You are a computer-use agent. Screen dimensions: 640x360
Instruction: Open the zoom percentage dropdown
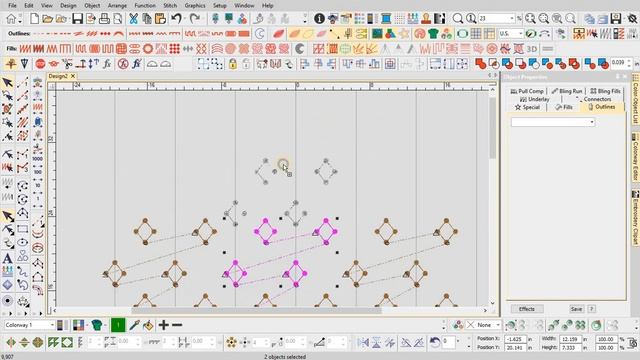coord(512,18)
